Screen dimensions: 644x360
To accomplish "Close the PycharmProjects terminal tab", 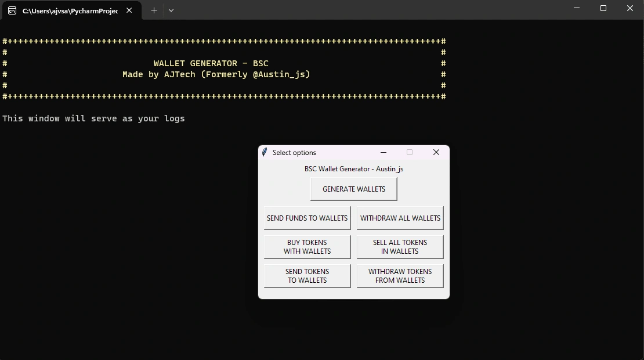I will click(129, 10).
